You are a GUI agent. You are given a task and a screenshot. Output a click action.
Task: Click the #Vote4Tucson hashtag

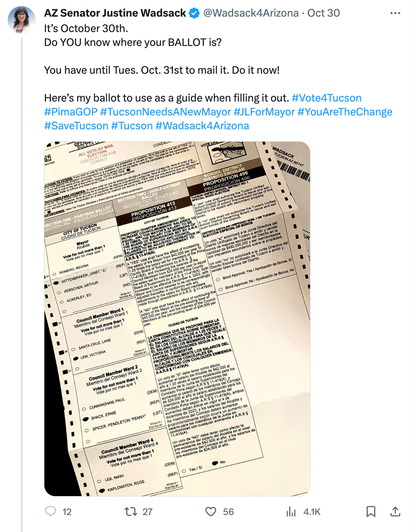(327, 98)
